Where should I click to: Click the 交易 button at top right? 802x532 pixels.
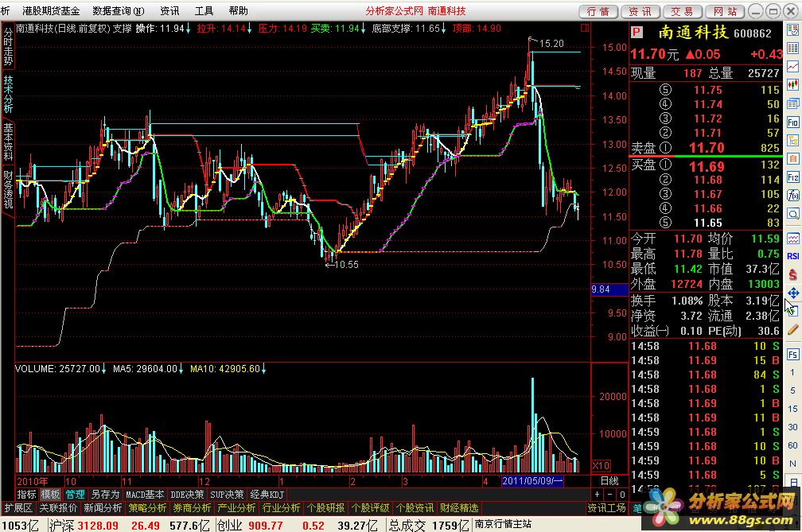[683, 12]
